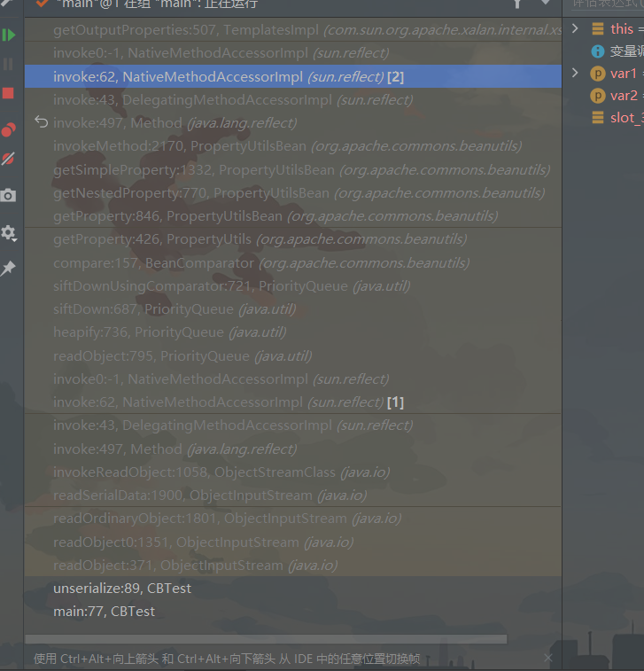The image size is (644, 671).
Task: Click the var2 variable entry
Action: pos(623,95)
